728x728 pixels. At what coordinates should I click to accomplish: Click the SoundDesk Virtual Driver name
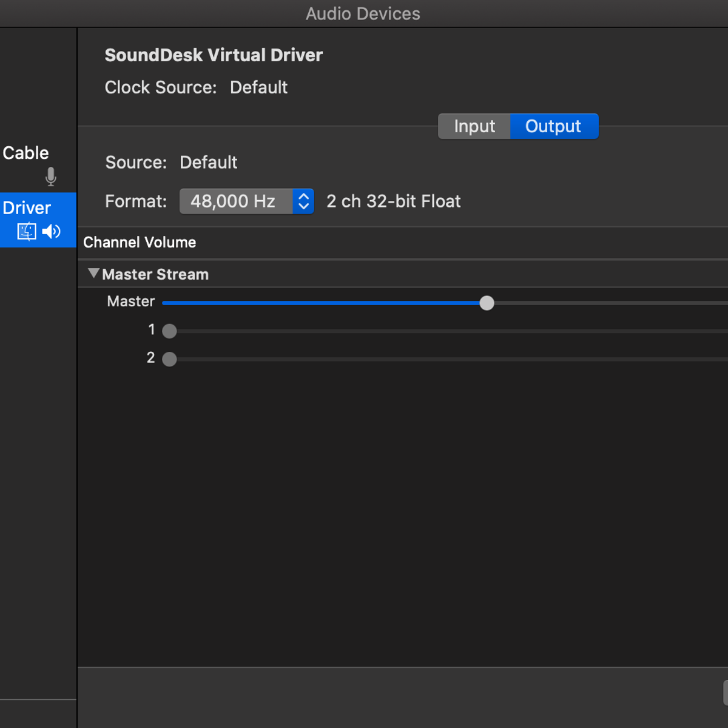point(214,55)
